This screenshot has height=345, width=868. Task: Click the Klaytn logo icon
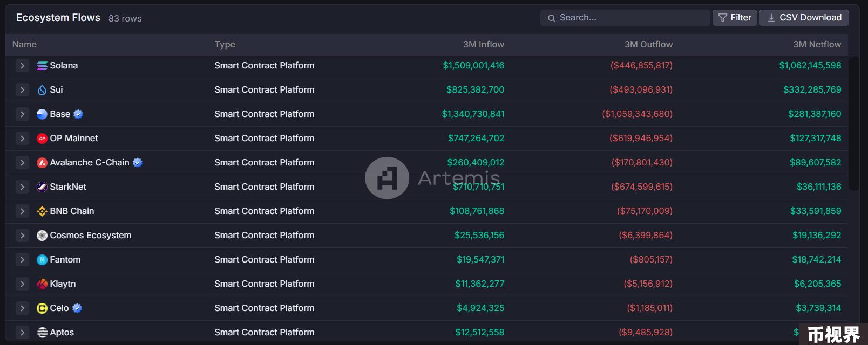42,284
